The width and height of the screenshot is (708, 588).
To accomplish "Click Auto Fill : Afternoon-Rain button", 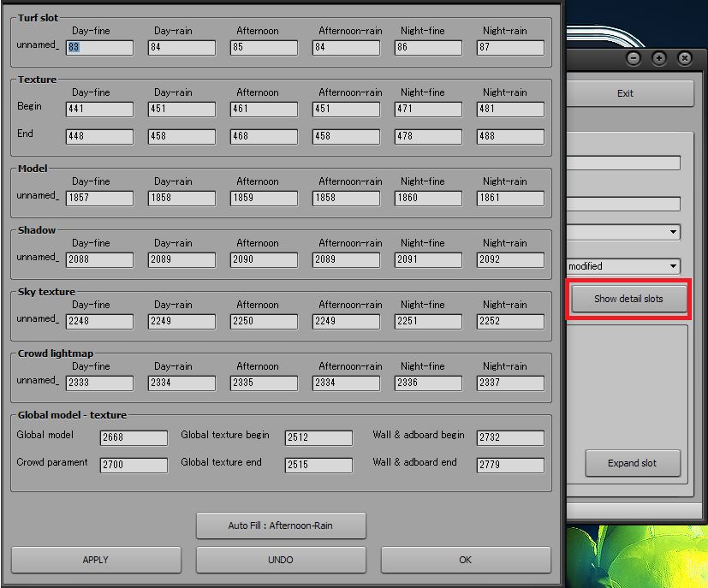I will [x=281, y=526].
